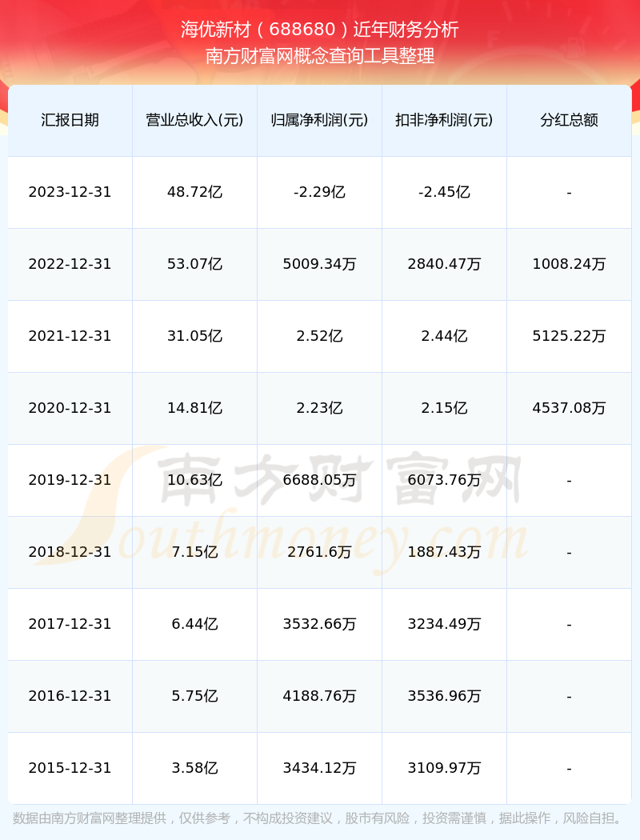Select the -2.29亿 net profit cell

[x=320, y=192]
